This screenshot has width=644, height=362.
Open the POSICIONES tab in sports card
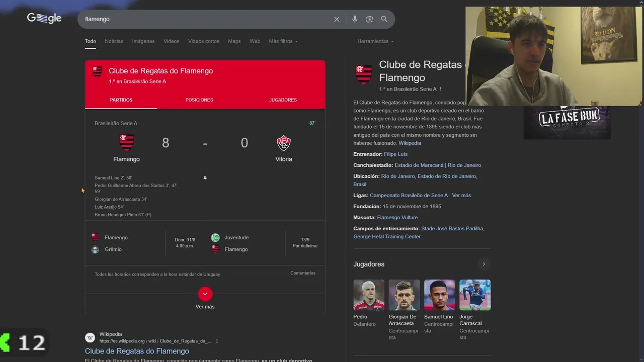click(x=199, y=100)
